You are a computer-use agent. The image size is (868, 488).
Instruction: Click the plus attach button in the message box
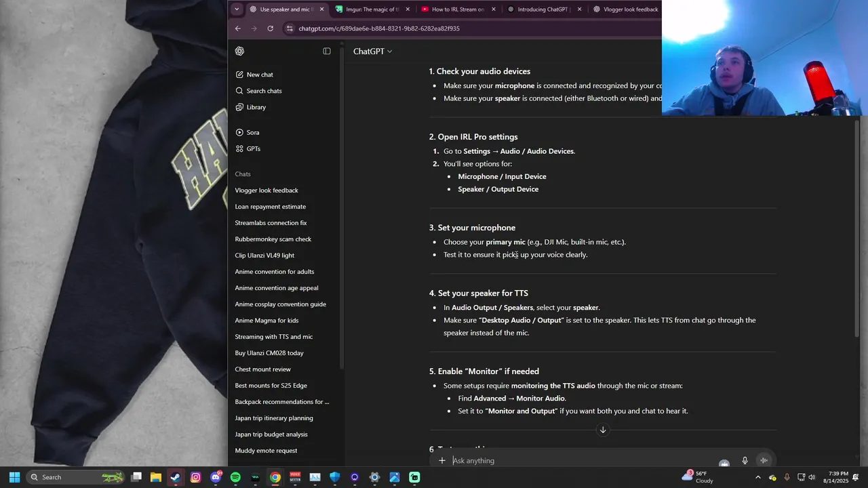pos(442,461)
